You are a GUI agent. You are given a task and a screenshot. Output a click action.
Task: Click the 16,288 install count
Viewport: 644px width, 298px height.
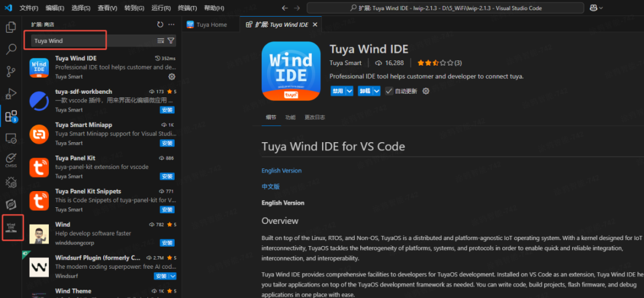coord(390,63)
